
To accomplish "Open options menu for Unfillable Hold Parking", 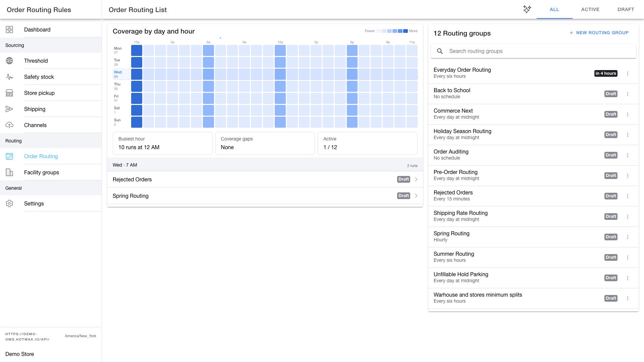I will pos(628,278).
